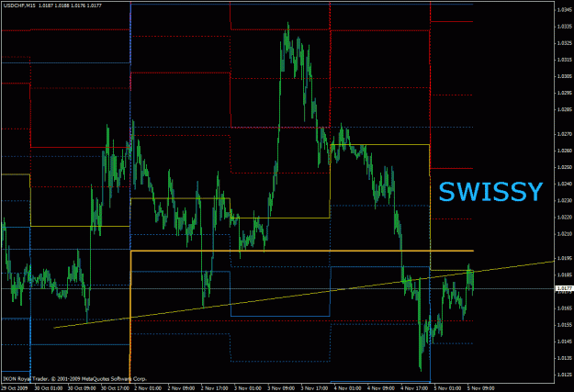
Task: Click the 1.0220 price axis label
Action: click(565, 217)
